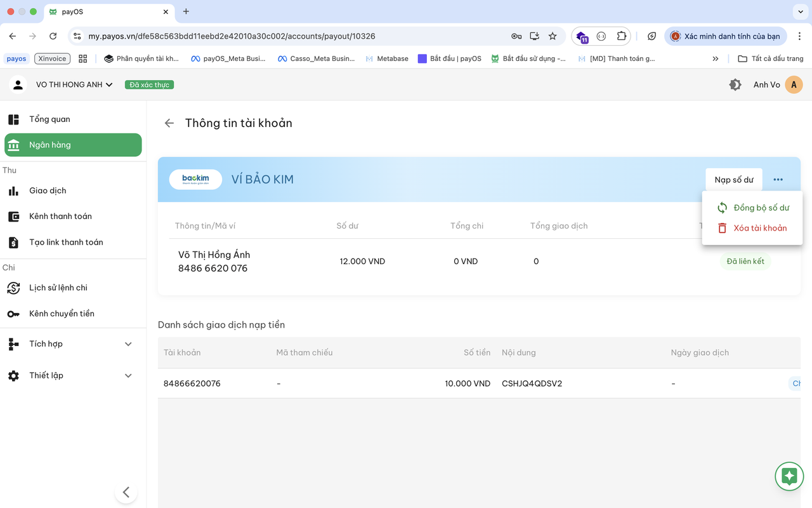Bookmark this page with the star icon
This screenshot has width=812, height=508.
click(x=553, y=36)
